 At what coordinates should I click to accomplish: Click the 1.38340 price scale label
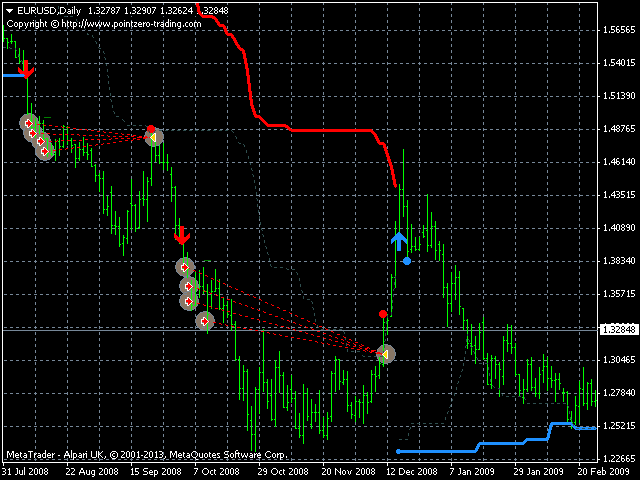pyautogui.click(x=619, y=261)
